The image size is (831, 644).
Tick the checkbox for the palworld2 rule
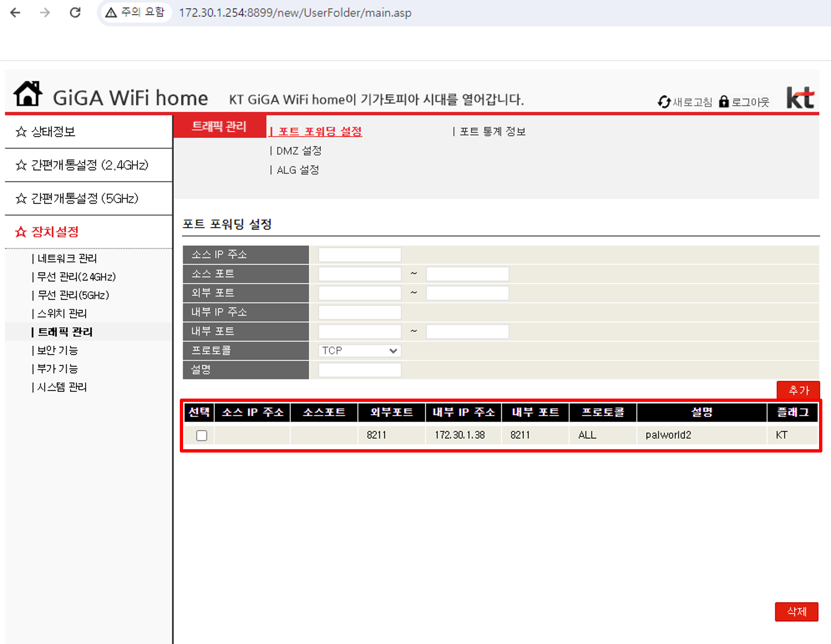point(202,435)
